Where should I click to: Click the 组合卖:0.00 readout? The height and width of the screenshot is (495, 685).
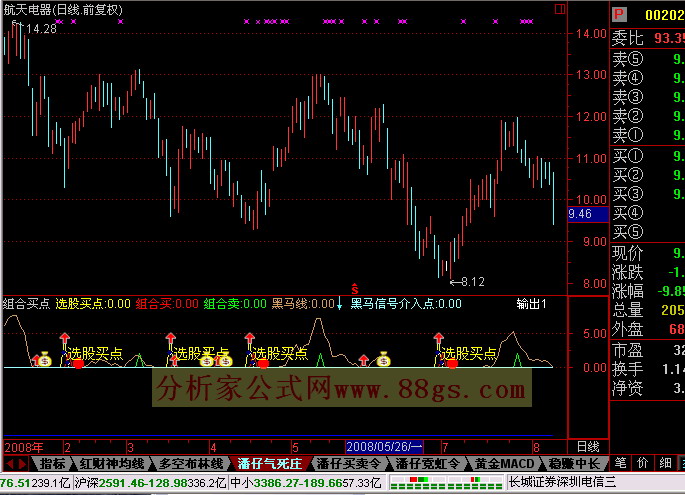tap(235, 303)
